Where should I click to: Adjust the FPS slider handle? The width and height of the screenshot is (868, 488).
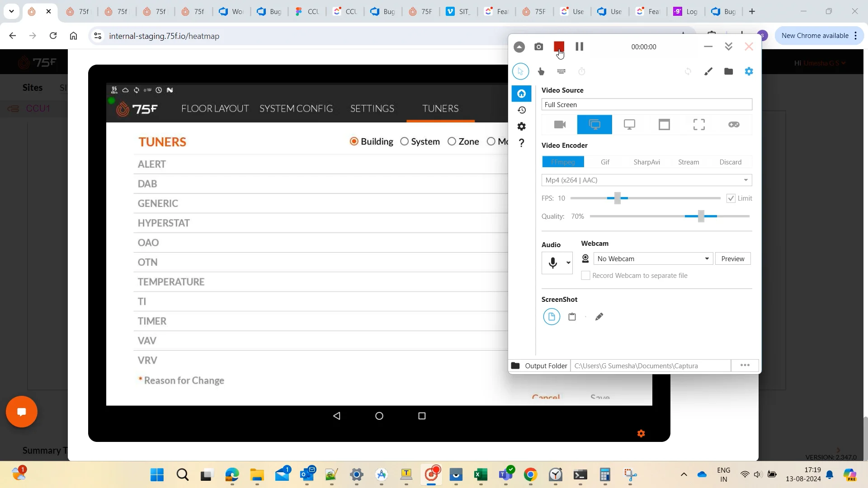point(618,198)
